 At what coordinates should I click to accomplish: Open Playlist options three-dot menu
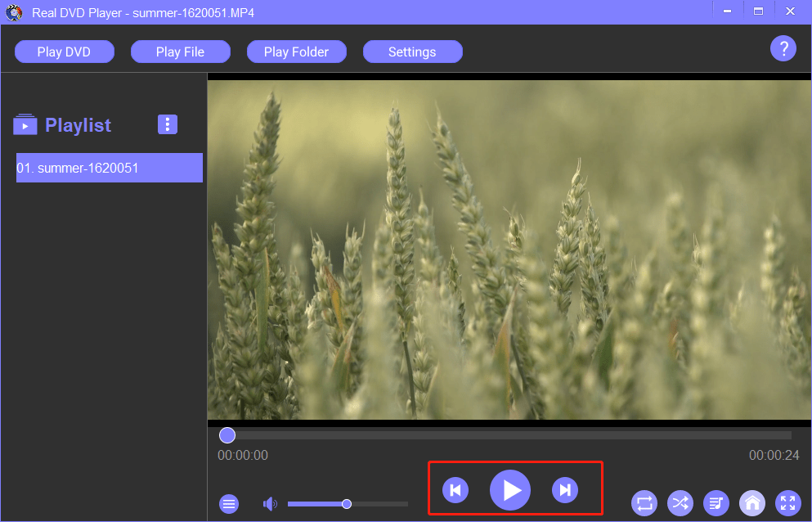(168, 124)
